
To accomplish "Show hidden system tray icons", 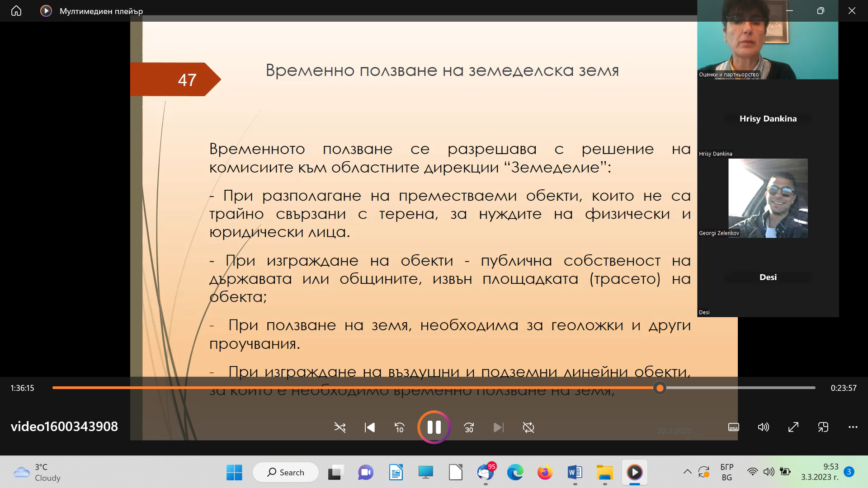I will point(687,472).
